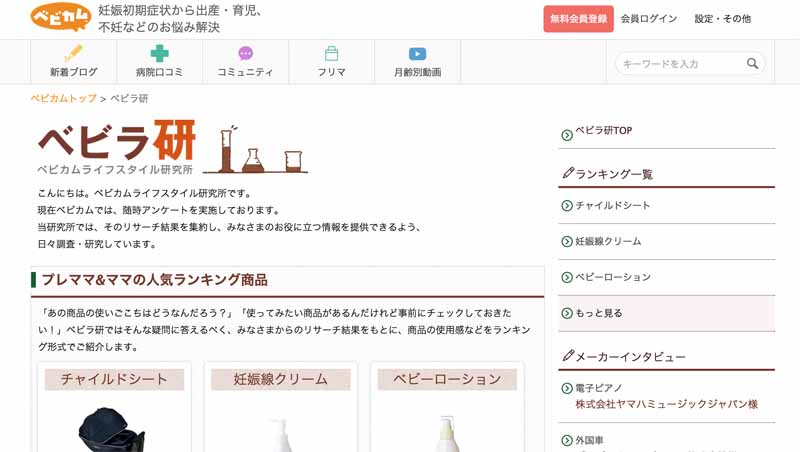Click ベビカムライフスタイル研究所 subtitle text
800x452 pixels.
click(x=115, y=169)
